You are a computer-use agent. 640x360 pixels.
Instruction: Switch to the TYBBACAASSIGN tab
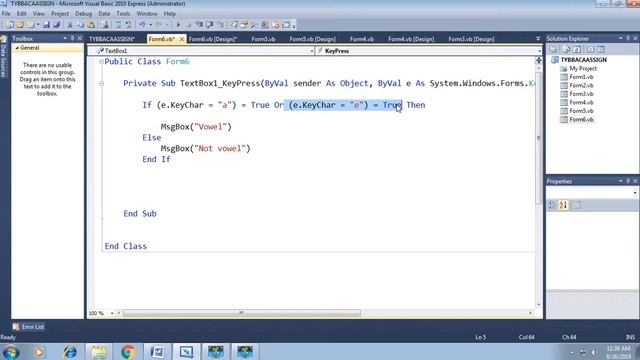click(112, 39)
